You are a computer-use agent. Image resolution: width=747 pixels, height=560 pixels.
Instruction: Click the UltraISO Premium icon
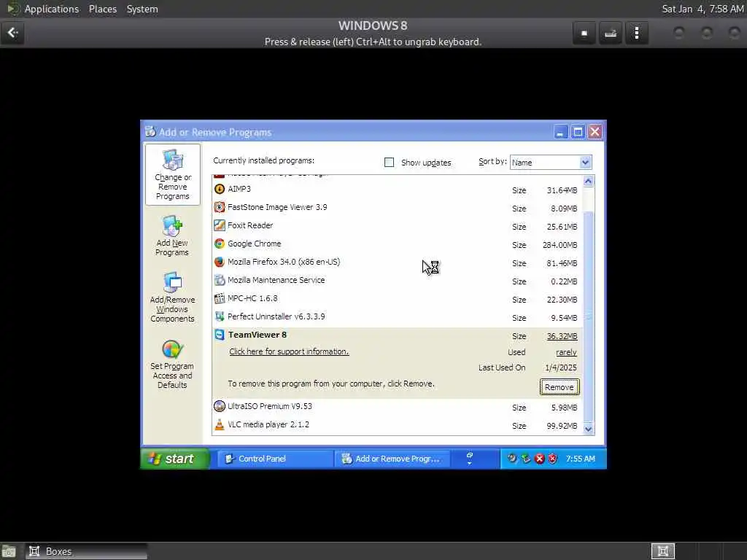pyautogui.click(x=219, y=406)
